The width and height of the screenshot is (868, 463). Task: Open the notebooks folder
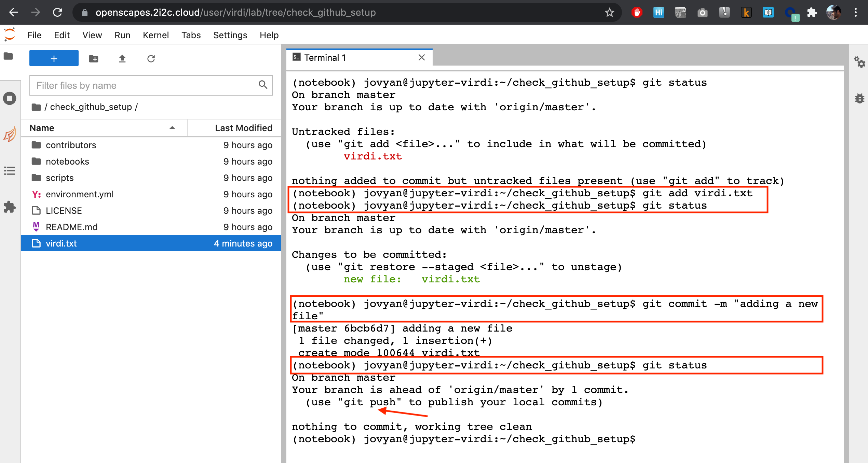point(67,161)
